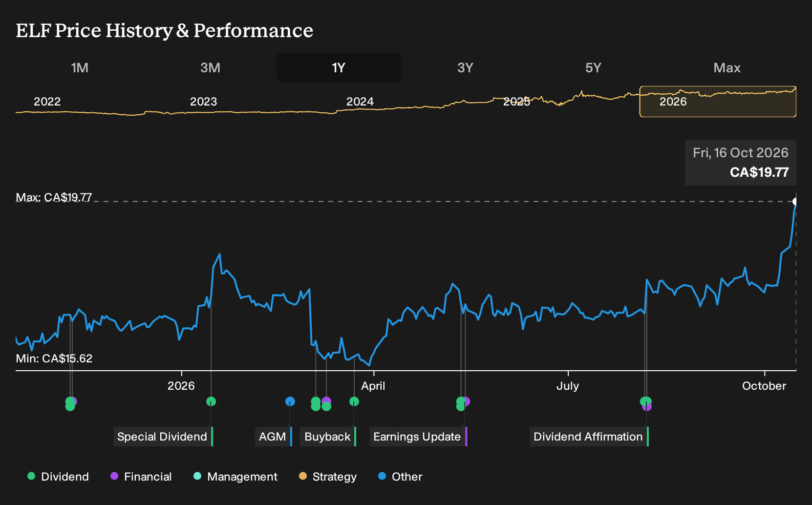Open the Dividend Affirmation event label
Screen dimensions: 812x505
pos(589,437)
